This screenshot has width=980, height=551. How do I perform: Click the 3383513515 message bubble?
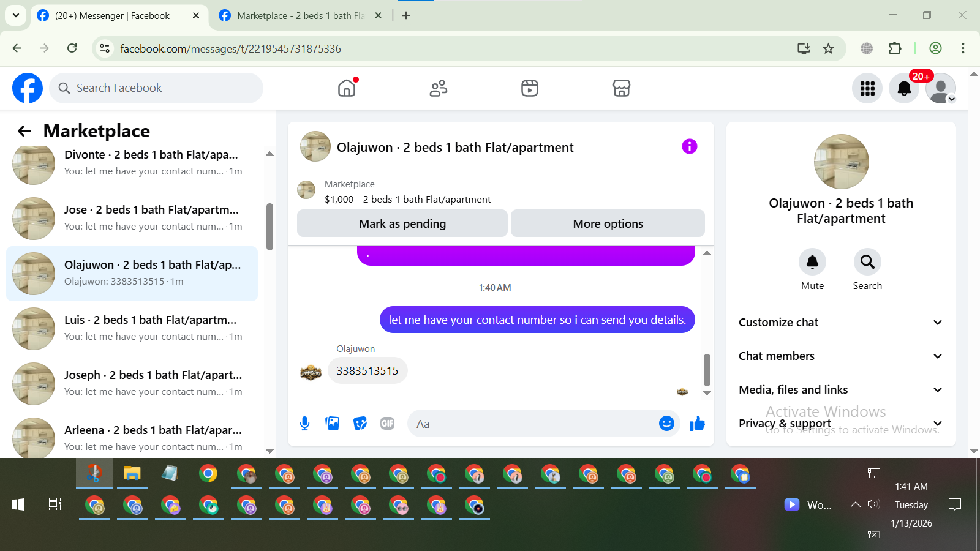click(367, 370)
